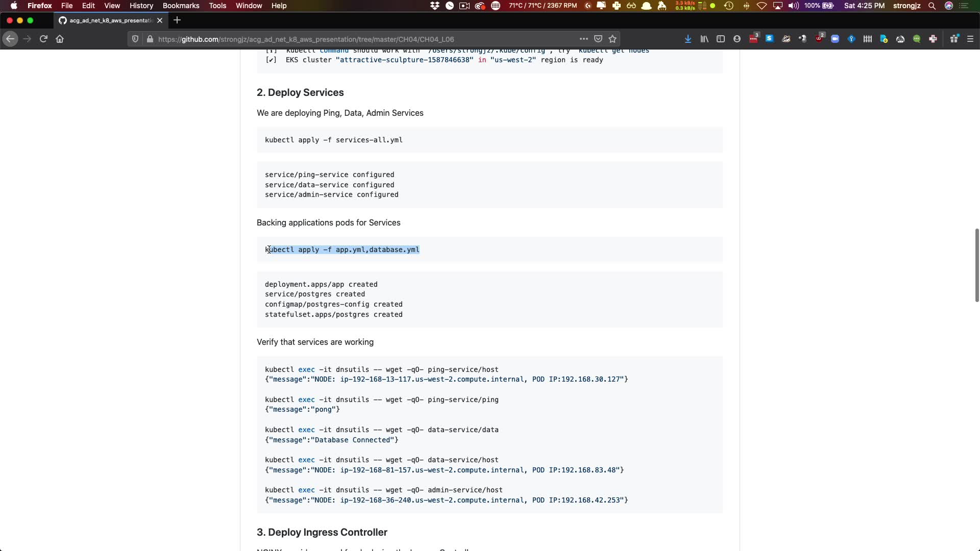Screen dimensions: 980x551
Task: Click the uBlock Origin extension icon
Action: (820, 39)
